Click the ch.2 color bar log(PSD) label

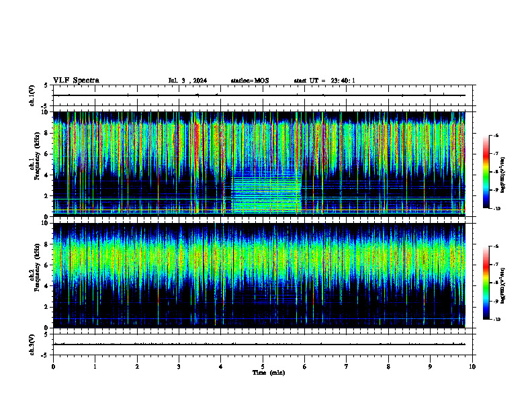(503, 286)
